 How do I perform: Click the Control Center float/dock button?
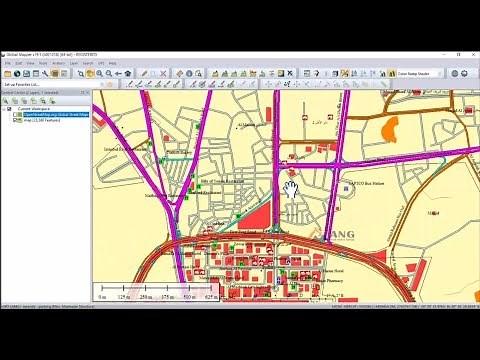(82, 93)
